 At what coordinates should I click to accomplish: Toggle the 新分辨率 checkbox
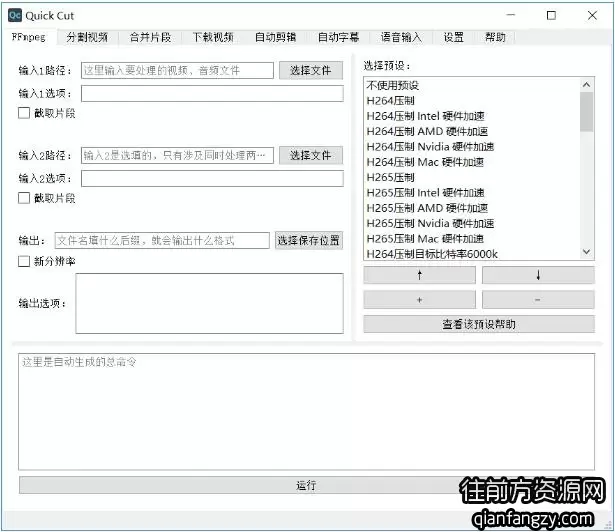tap(24, 261)
